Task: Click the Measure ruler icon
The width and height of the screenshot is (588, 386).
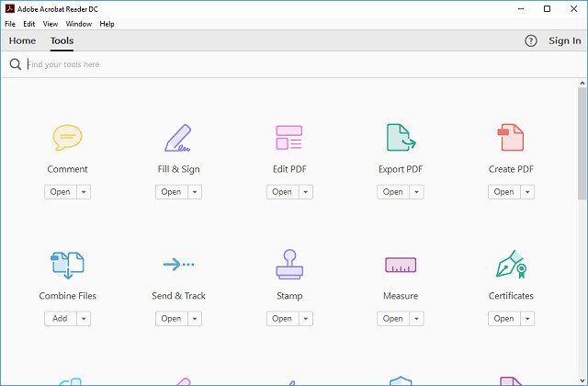Action: 401,265
